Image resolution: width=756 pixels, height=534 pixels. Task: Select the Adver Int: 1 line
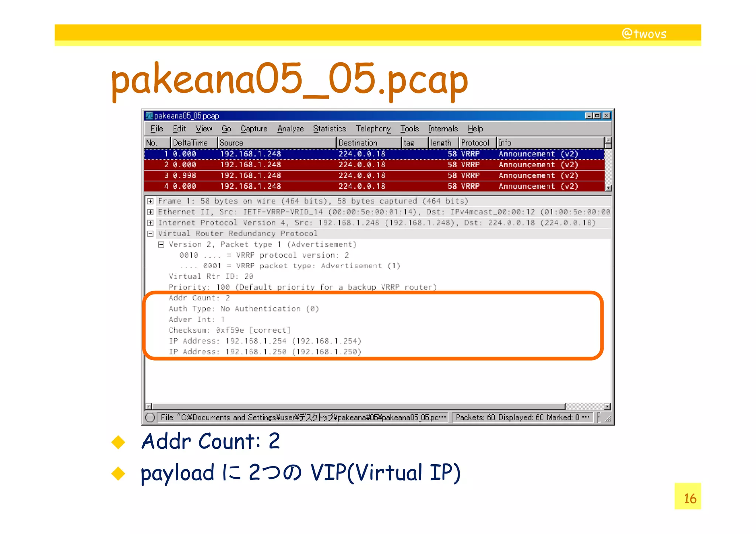pos(197,319)
